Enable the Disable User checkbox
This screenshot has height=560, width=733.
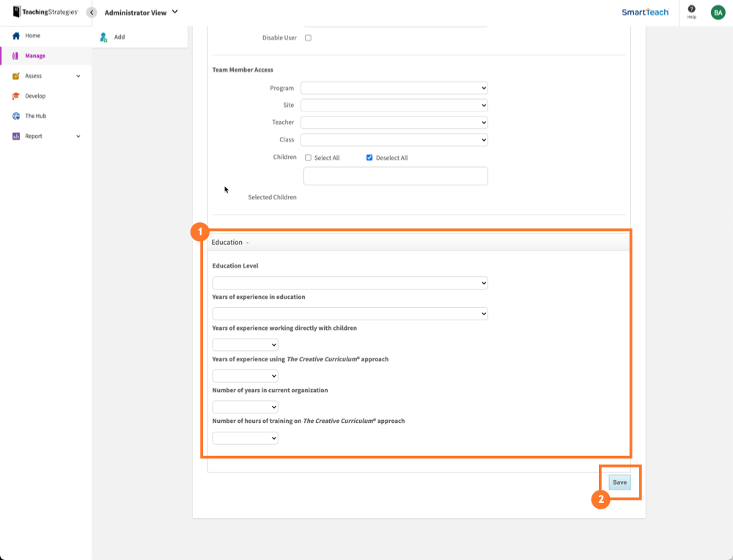[309, 37]
